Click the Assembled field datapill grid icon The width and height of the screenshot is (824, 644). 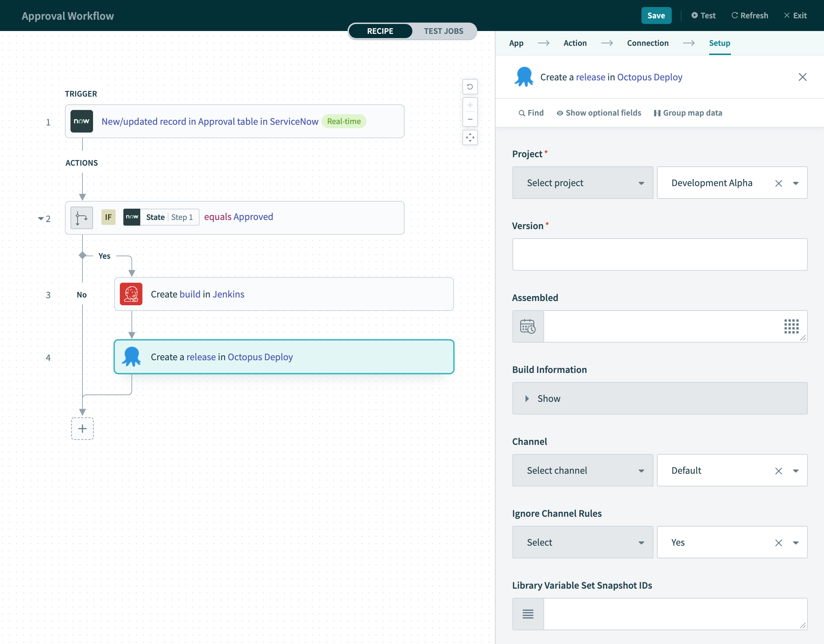(791, 326)
